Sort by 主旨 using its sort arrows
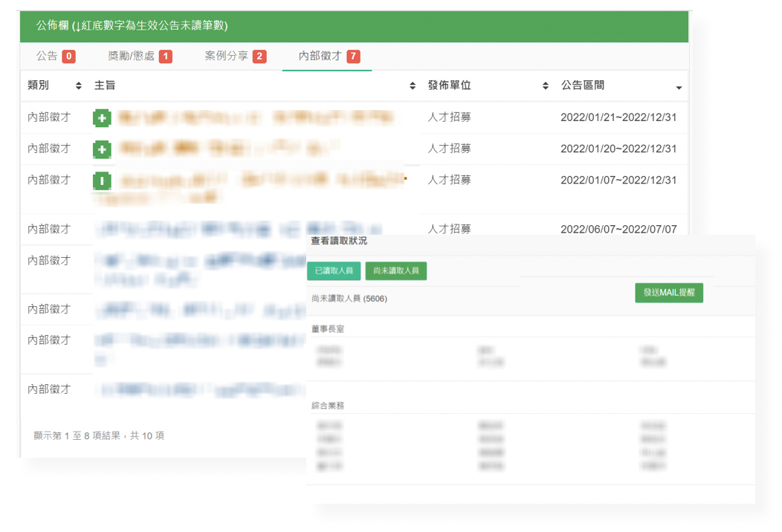782x532 pixels. (413, 86)
